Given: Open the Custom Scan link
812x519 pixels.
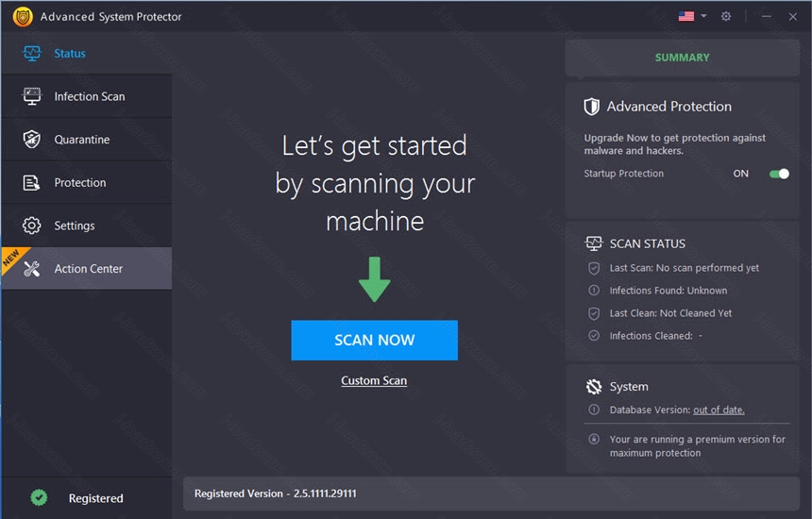Looking at the screenshot, I should coord(374,380).
